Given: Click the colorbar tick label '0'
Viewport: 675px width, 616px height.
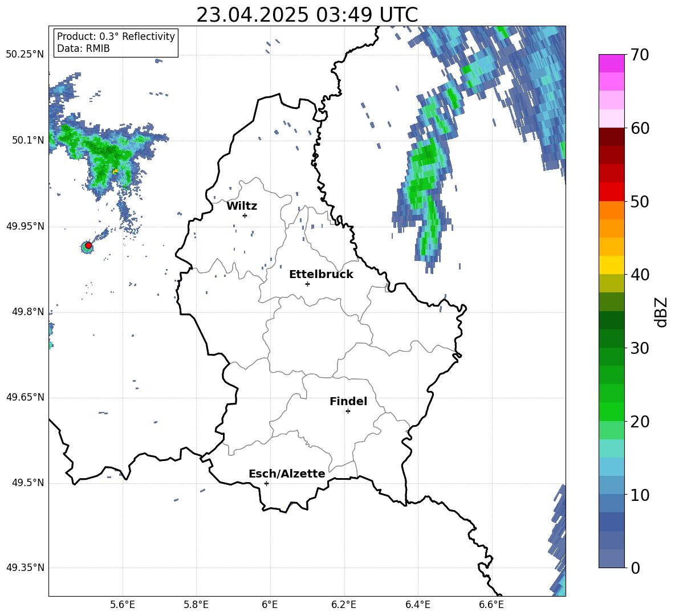Looking at the screenshot, I should pos(635,568).
